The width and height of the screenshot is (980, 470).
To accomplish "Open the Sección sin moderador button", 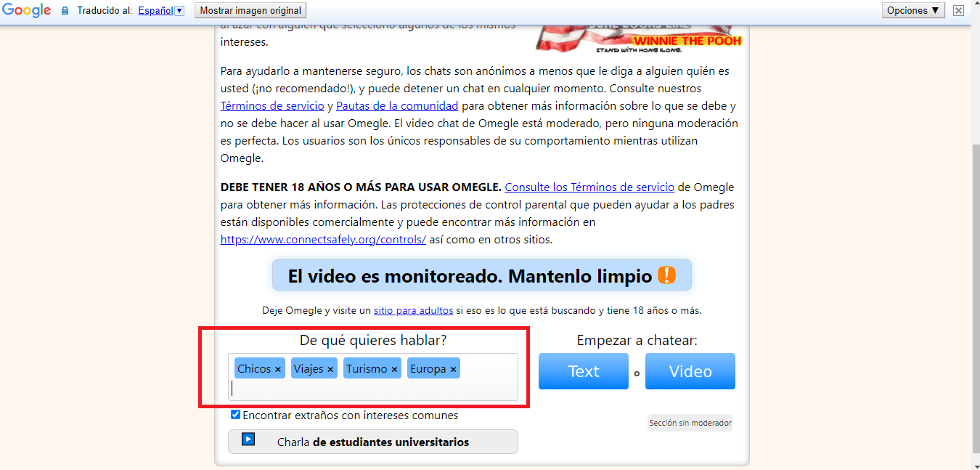I will (690, 423).
